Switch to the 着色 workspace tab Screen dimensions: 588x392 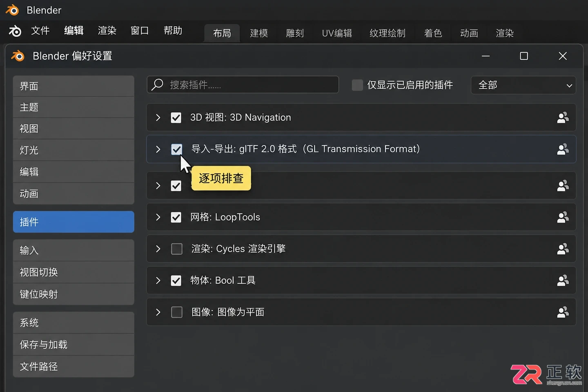433,33
